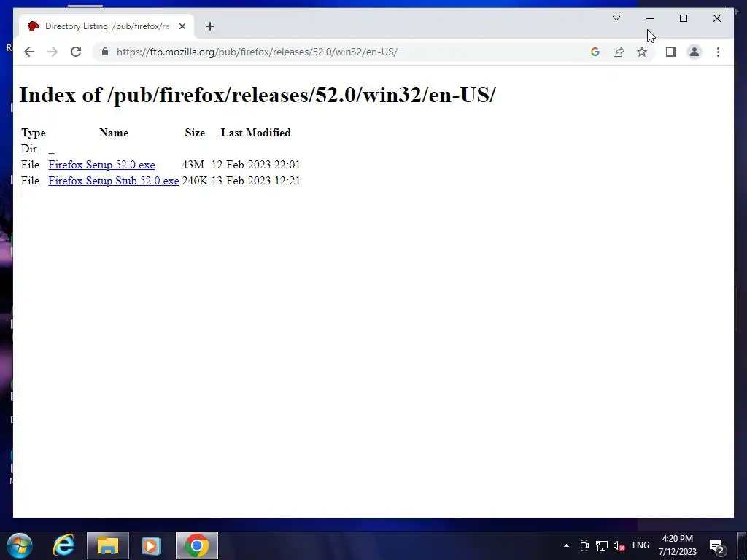Download Firefox Setup Stub 52.0.exe
Screen dimensions: 747x560
113,181
